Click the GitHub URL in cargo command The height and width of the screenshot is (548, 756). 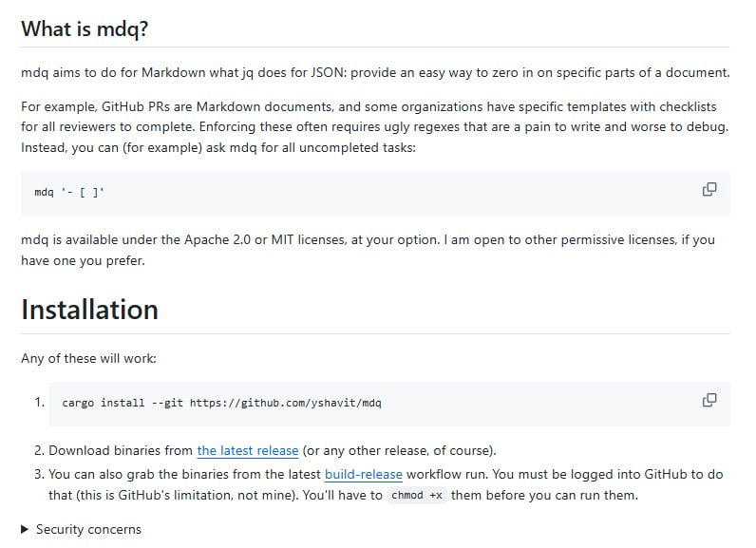point(285,403)
